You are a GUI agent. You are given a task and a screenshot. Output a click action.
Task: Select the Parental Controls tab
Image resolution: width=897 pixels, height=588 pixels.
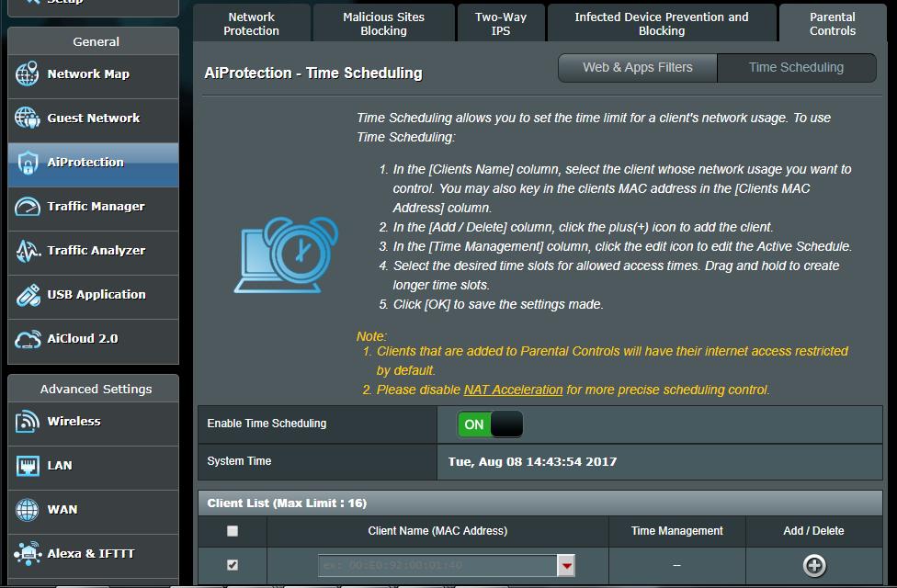833,24
